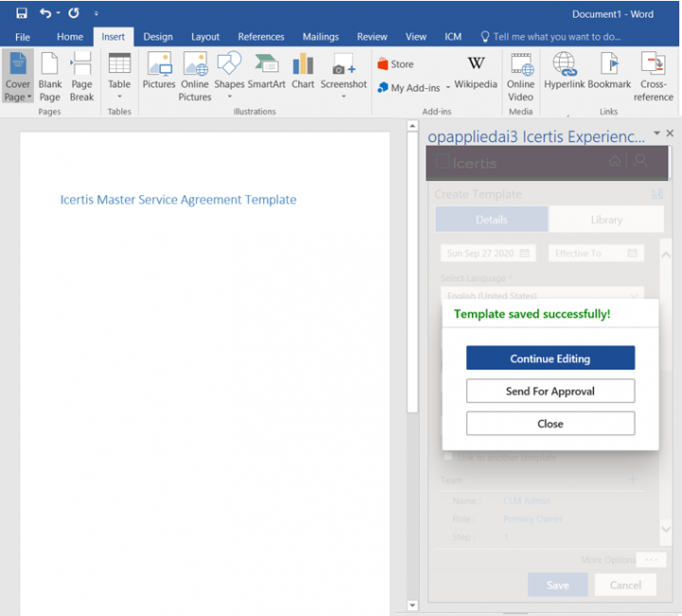
Task: Insert a Chart from the ribbon
Action: pos(303,72)
